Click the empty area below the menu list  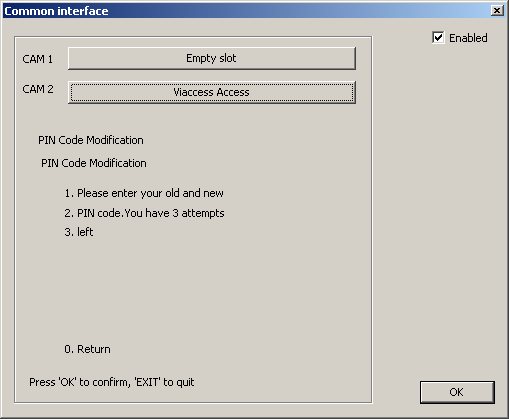tap(193, 290)
